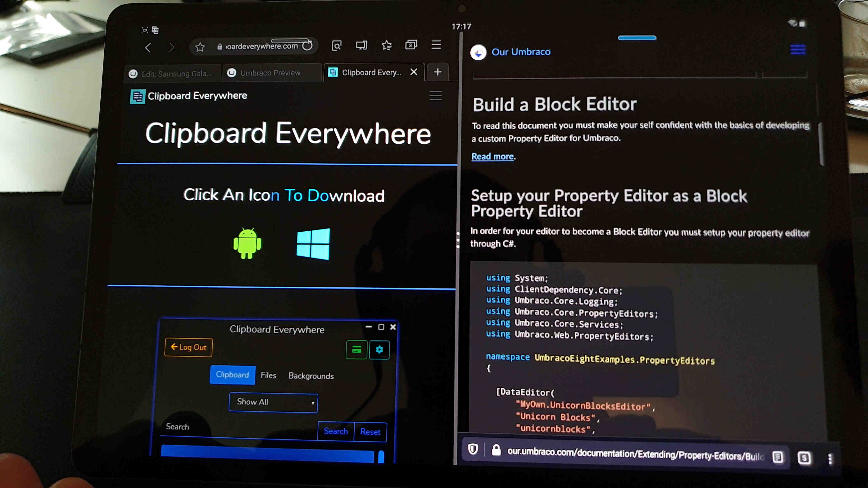Go forward in the left browser
The height and width of the screenshot is (488, 868).
click(x=172, y=47)
